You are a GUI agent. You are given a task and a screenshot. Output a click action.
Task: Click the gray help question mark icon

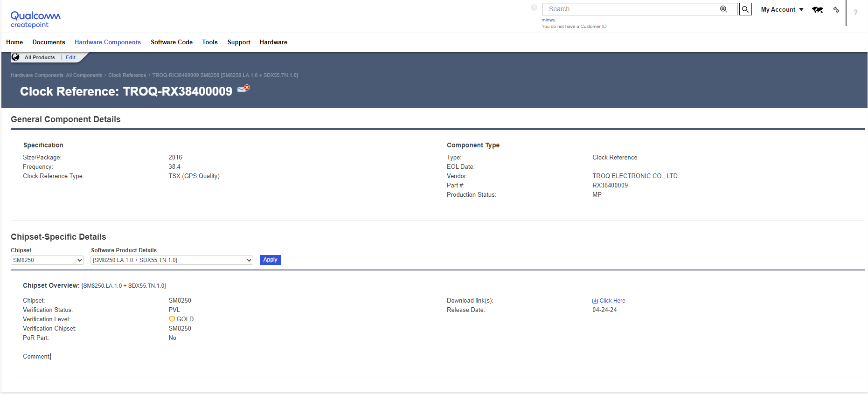point(534,7)
